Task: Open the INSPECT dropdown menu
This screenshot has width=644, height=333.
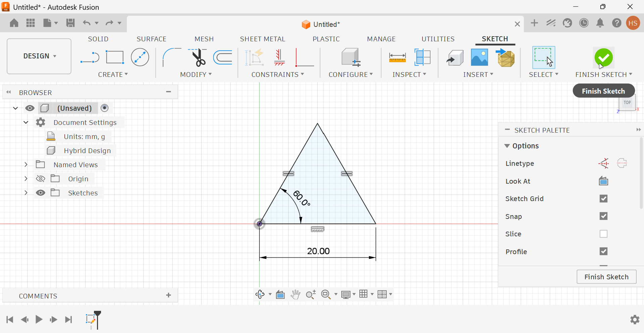Action: click(x=409, y=75)
